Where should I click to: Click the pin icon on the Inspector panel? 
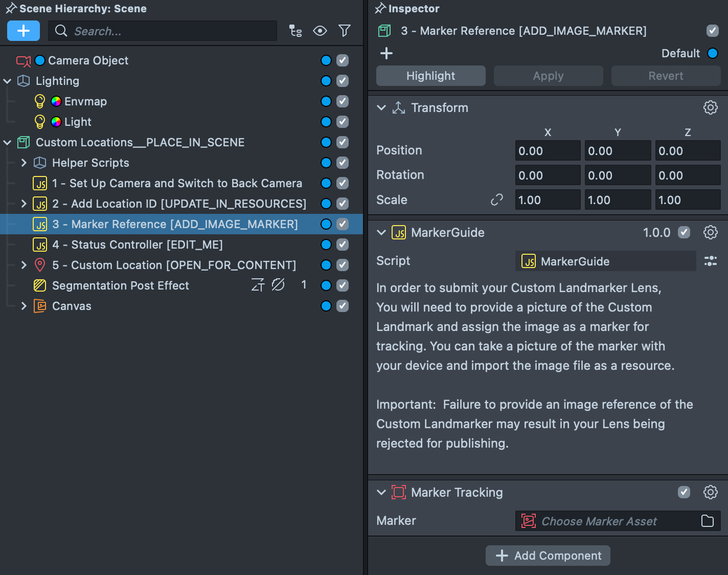[x=380, y=8]
